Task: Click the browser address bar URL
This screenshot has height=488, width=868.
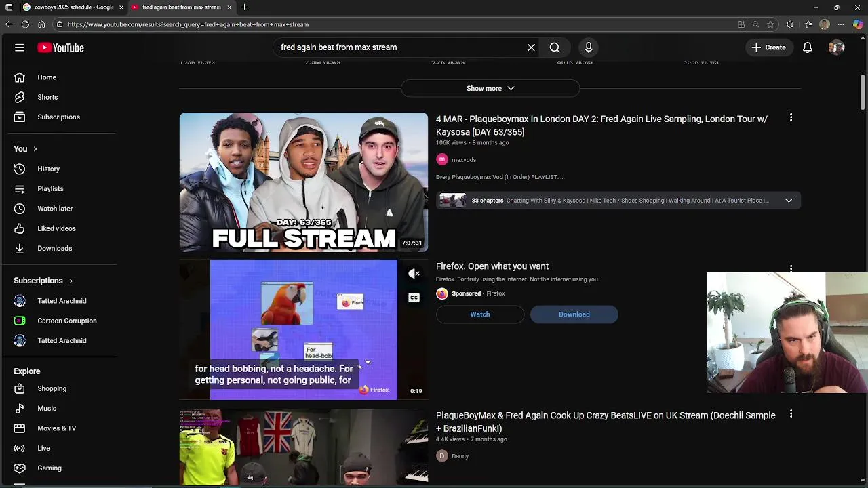Action: [x=188, y=24]
